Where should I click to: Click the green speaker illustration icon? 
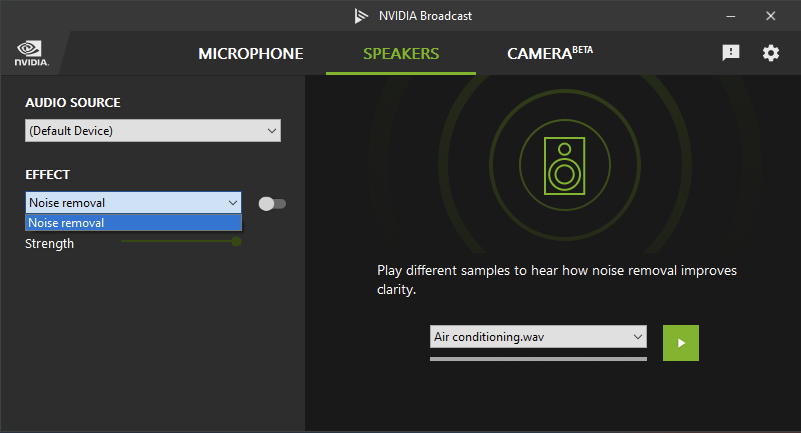tap(564, 166)
